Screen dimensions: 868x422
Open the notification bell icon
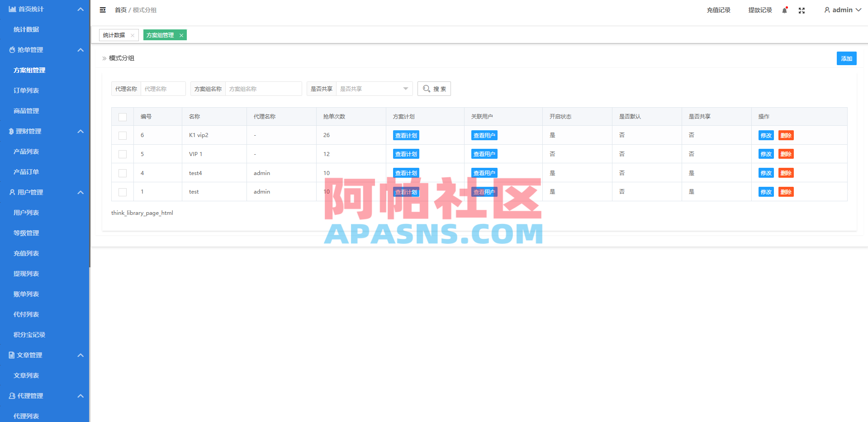(784, 10)
